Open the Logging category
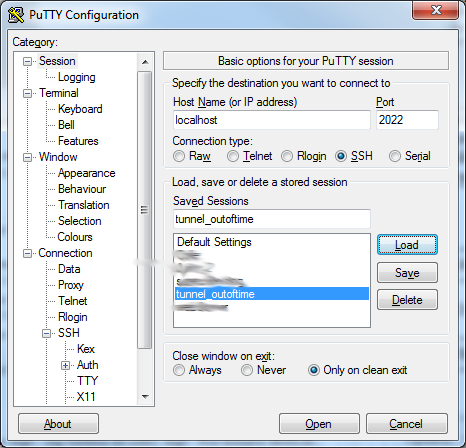The width and height of the screenshot is (466, 448). (76, 77)
